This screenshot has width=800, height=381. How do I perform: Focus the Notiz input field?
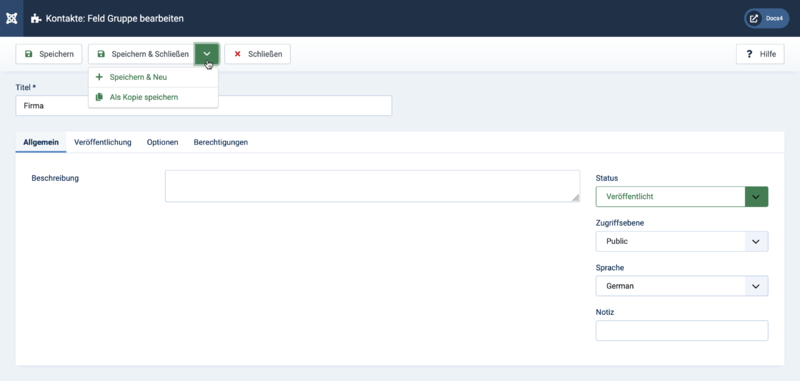[x=682, y=331]
